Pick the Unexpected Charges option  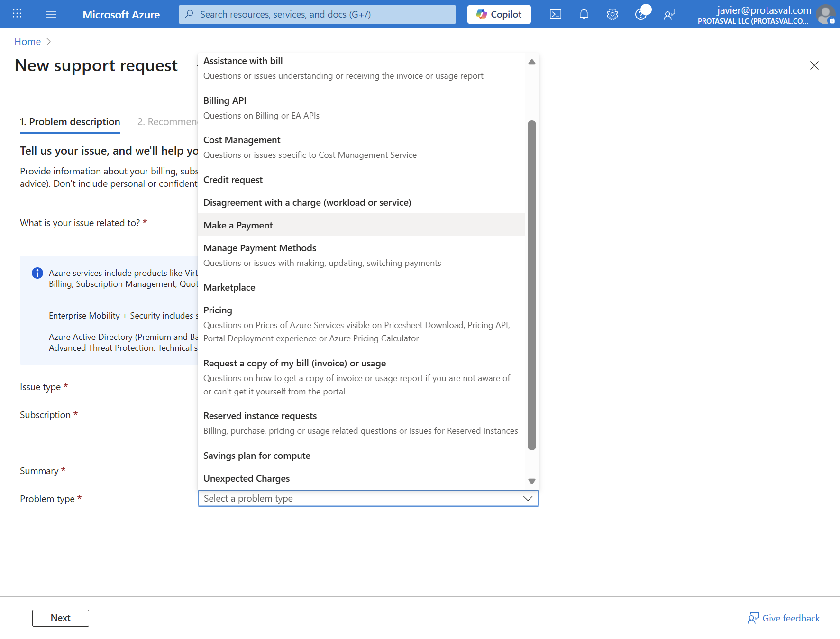(361, 478)
